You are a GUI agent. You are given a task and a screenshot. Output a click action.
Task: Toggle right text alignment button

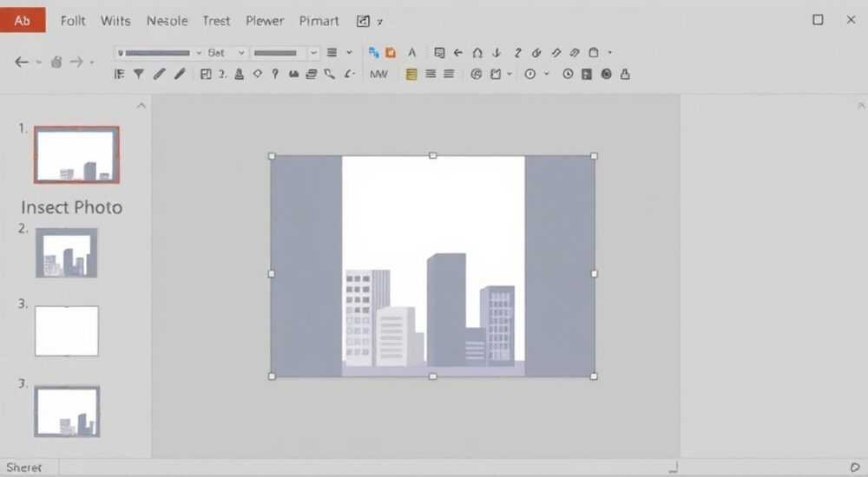point(449,74)
